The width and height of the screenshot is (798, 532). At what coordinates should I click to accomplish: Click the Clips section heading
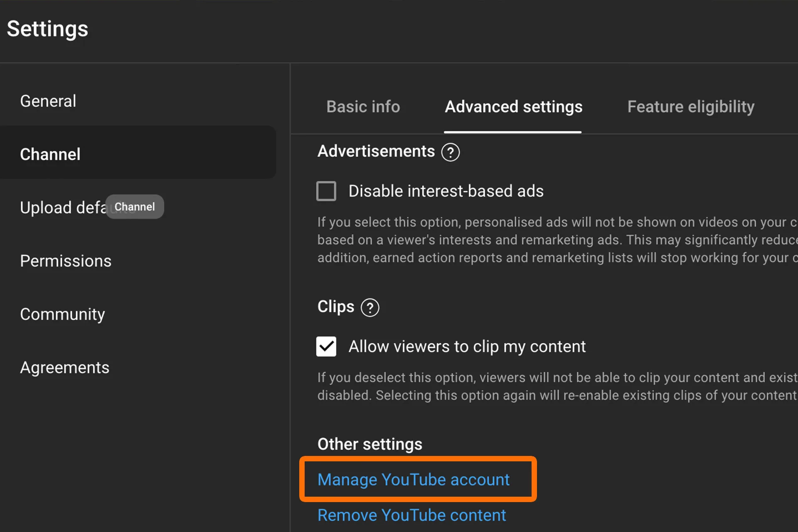coord(336,307)
